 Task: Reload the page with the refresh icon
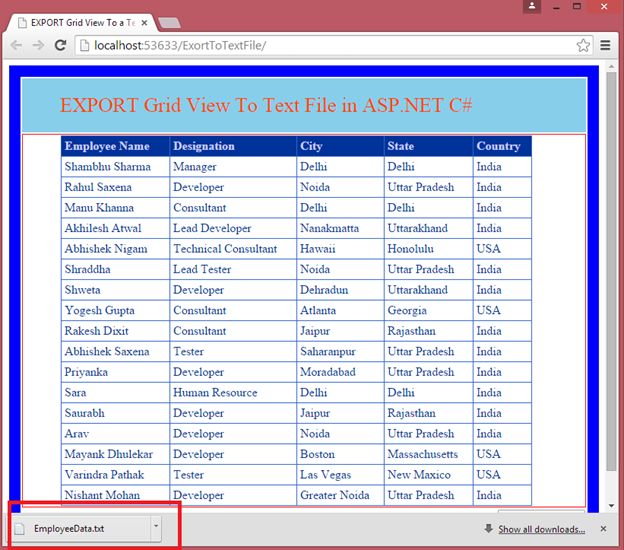[60, 45]
